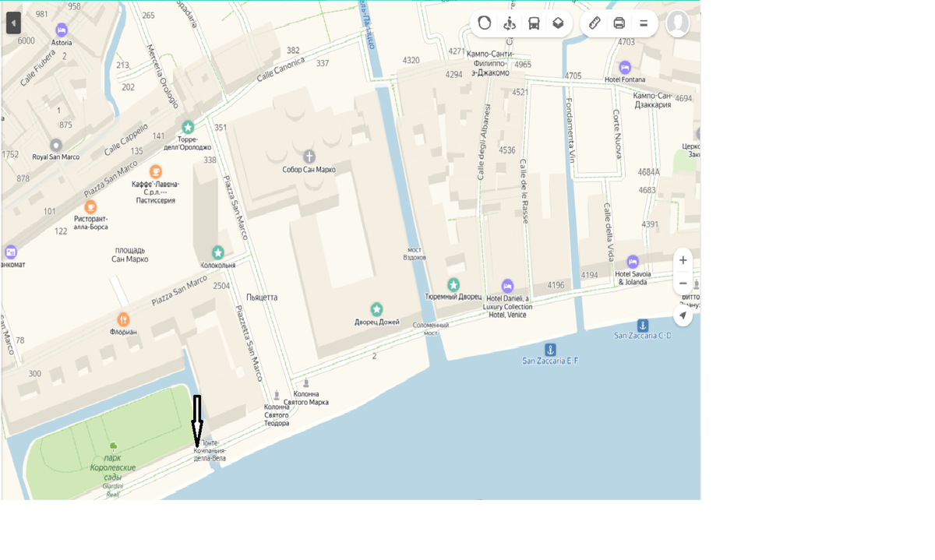The height and width of the screenshot is (560, 935).
Task: Click the Merceria Orologio street label
Action: [163, 76]
